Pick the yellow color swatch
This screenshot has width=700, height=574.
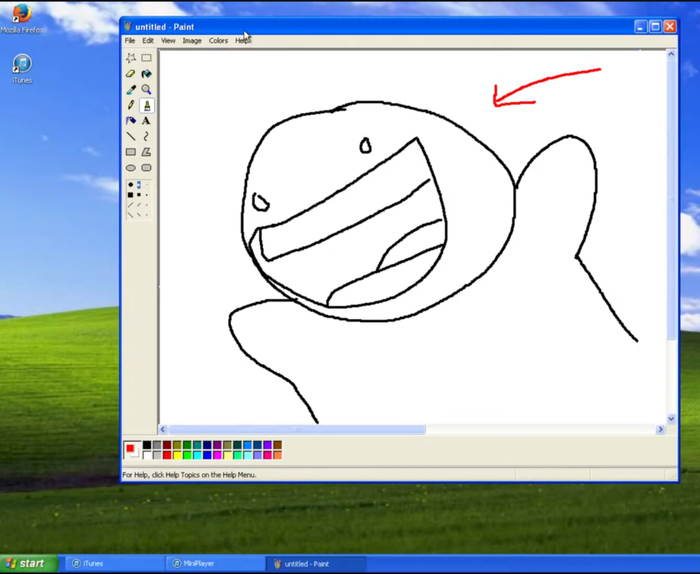(x=177, y=455)
